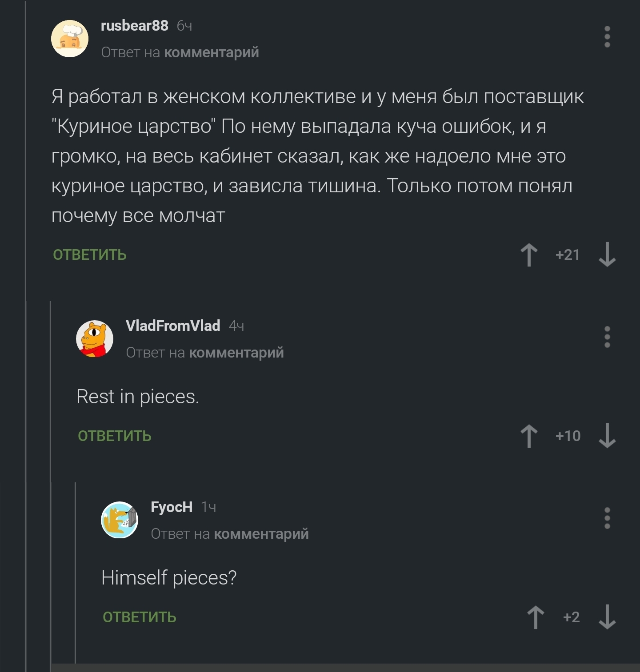Upvote rusbear88's comment
This screenshot has height=672, width=640.
tap(529, 255)
